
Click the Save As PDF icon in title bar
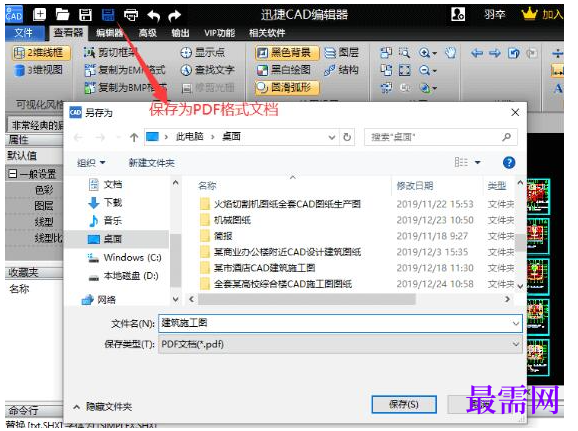108,15
